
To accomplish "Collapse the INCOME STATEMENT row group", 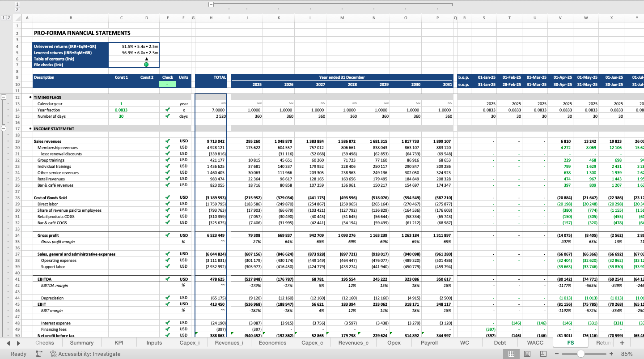I will tap(4, 128).
